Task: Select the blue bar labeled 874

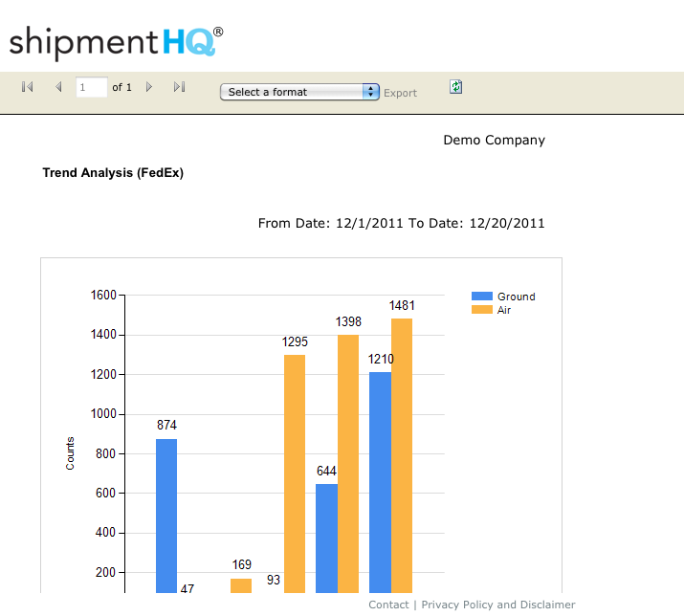Action: pos(166,516)
